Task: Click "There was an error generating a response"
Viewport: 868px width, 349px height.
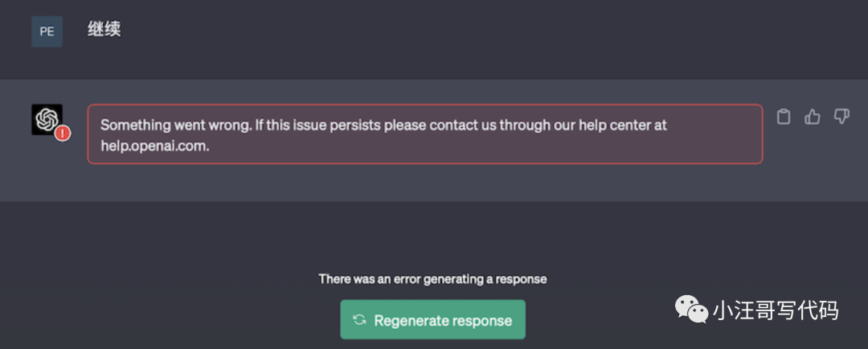Action: tap(432, 279)
